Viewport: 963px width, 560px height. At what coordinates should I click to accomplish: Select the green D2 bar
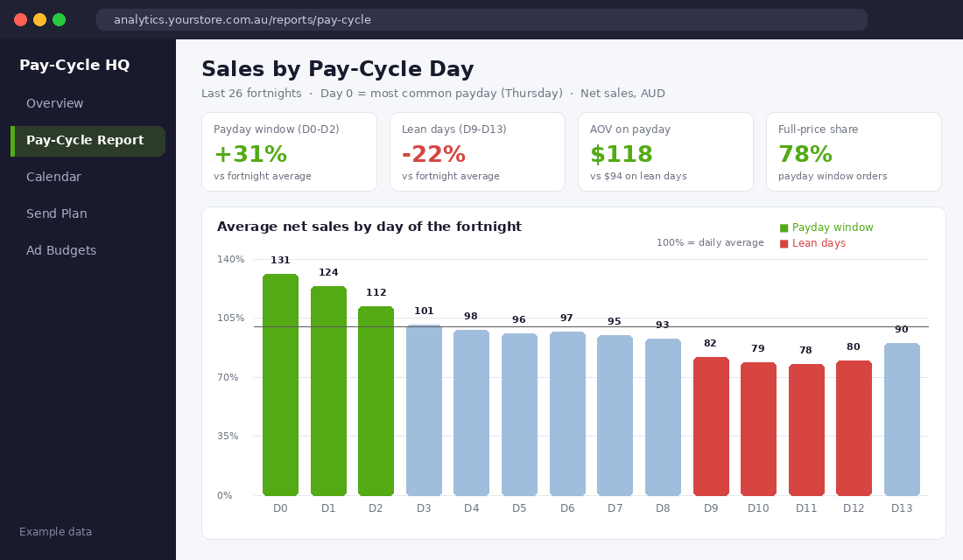376,401
